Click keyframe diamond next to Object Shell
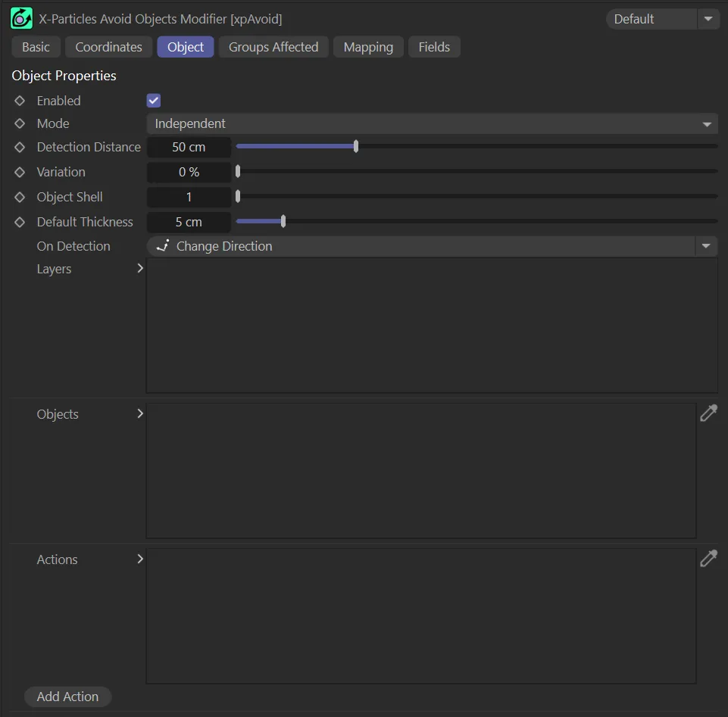 [x=20, y=197]
